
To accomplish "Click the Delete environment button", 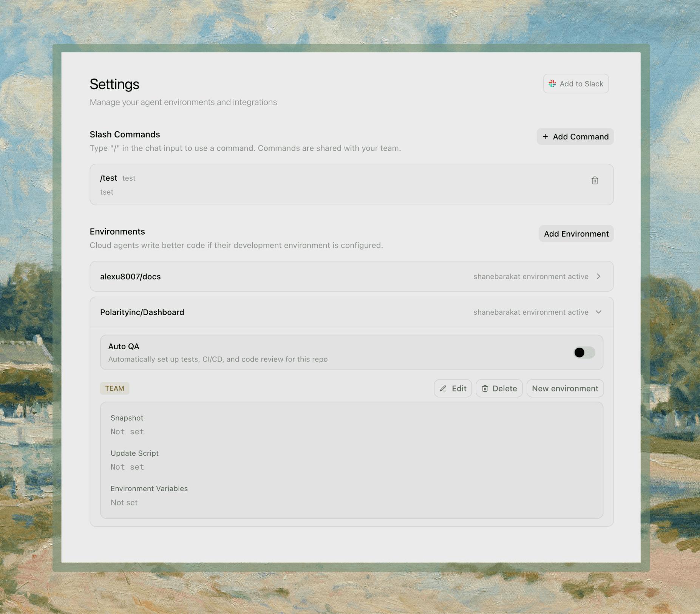I will [x=499, y=388].
